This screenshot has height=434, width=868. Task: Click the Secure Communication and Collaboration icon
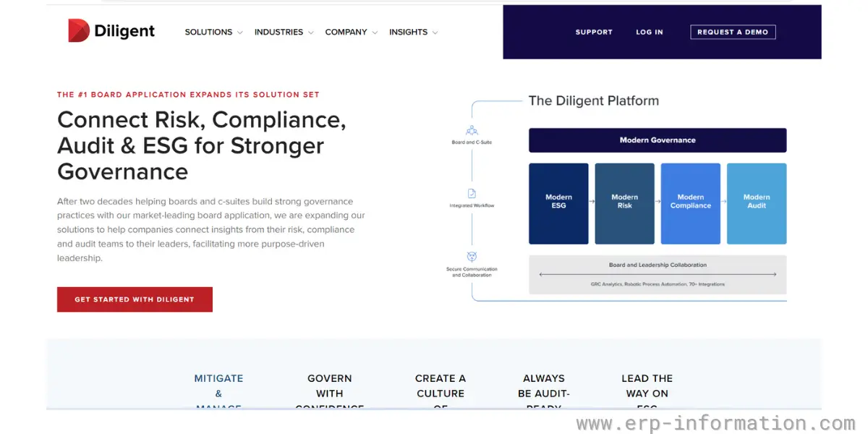click(x=472, y=257)
